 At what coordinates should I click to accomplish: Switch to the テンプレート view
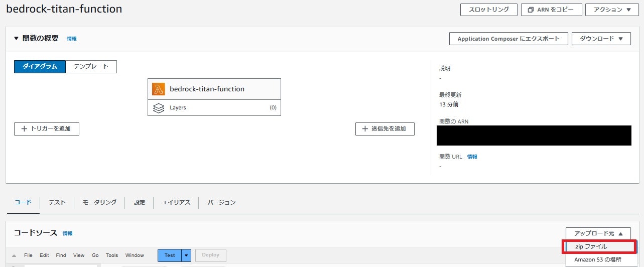pyautogui.click(x=91, y=66)
